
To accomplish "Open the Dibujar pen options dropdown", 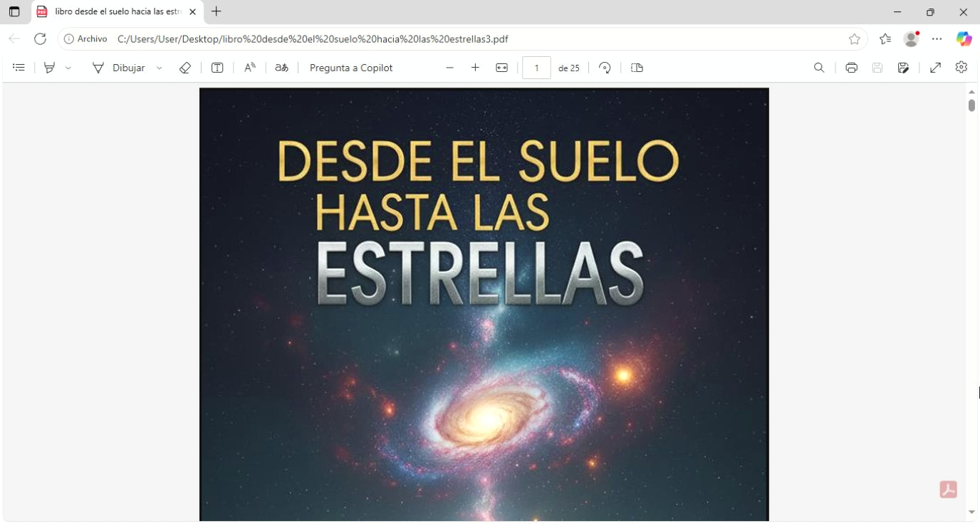I will pos(159,68).
